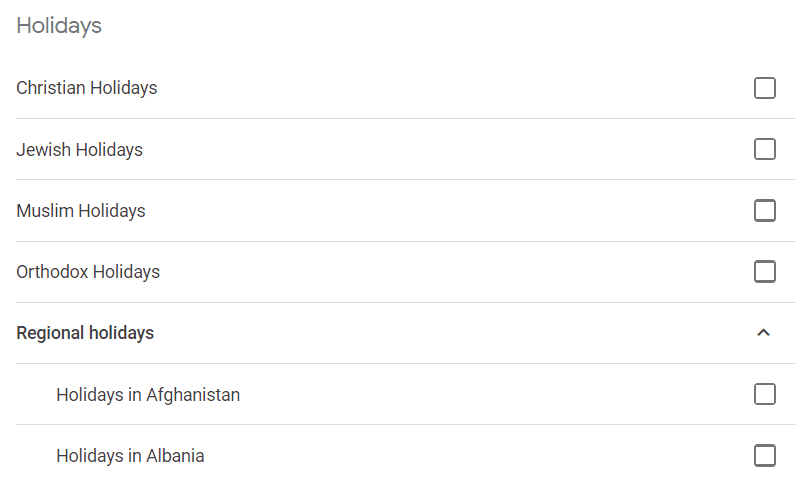Click the word Regional in the subheading

pyautogui.click(x=50, y=333)
